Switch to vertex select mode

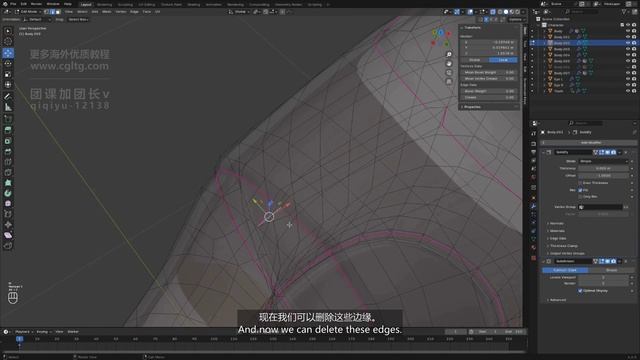pos(46,12)
